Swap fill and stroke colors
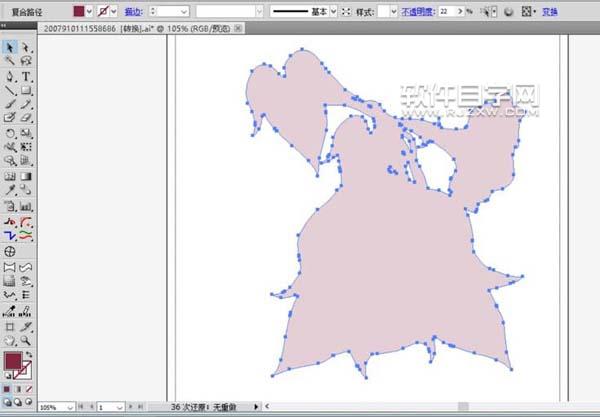The height and width of the screenshot is (417, 600). (29, 354)
